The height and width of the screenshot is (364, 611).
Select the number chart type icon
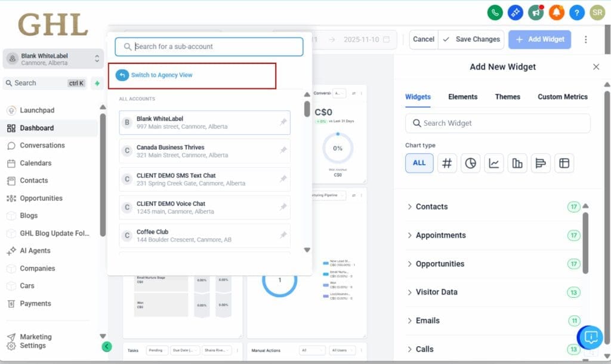[x=448, y=163]
